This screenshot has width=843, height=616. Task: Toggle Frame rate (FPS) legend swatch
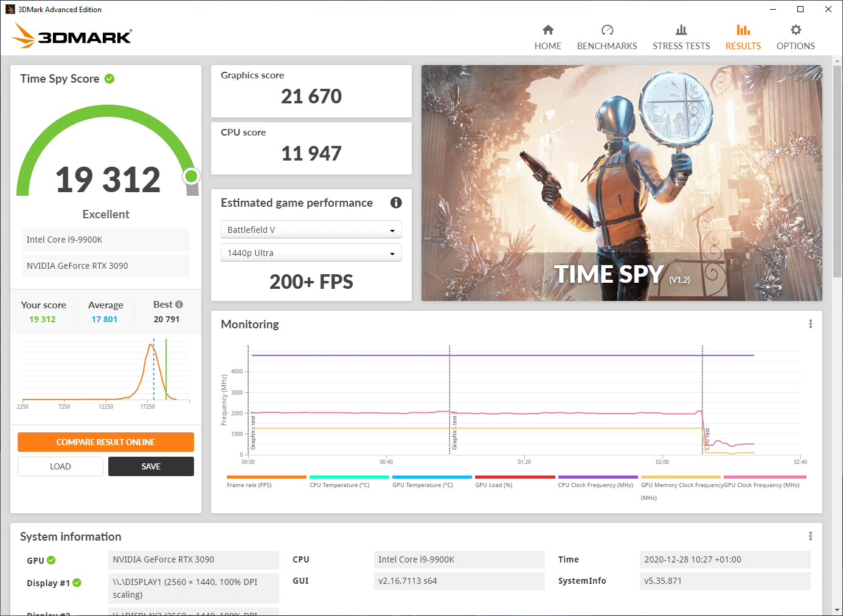(266, 477)
